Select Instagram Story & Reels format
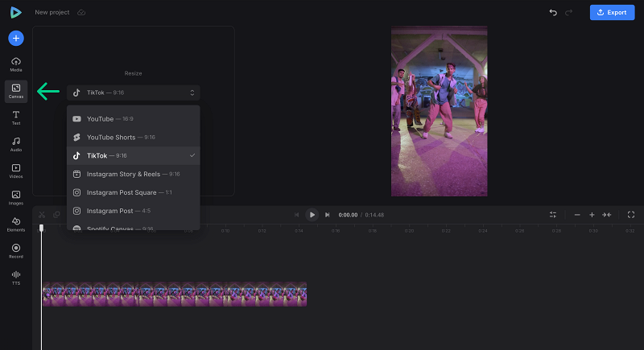This screenshot has height=350, width=644. [134, 175]
